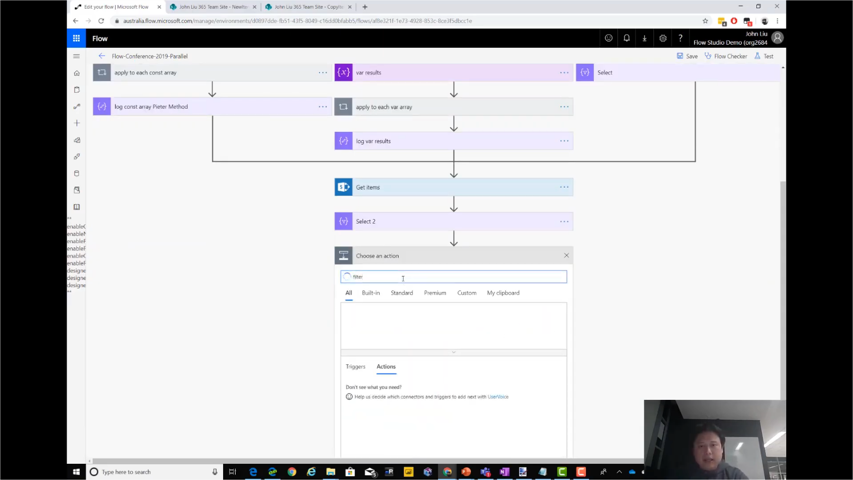Open the help question mark
Viewport: 853px width, 480px height.
(680, 38)
